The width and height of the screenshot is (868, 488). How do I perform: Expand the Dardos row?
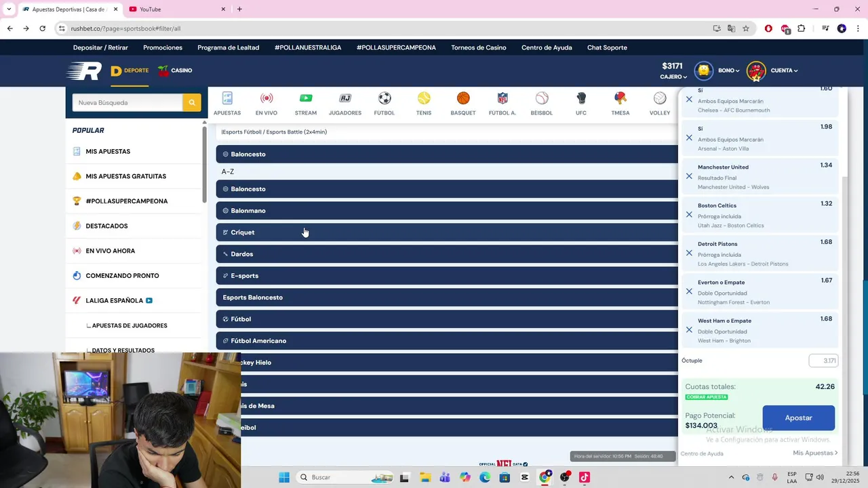click(x=447, y=254)
